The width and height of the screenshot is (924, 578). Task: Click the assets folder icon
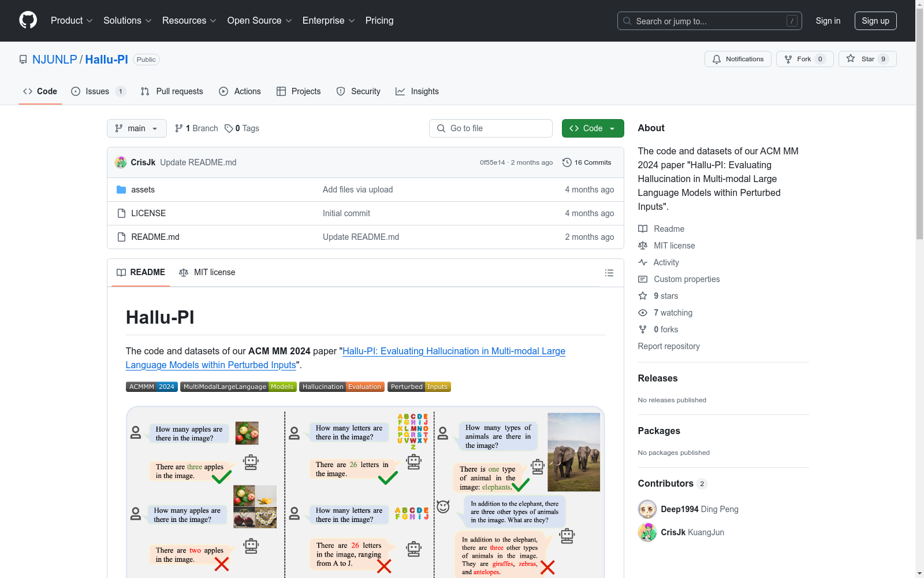point(121,190)
